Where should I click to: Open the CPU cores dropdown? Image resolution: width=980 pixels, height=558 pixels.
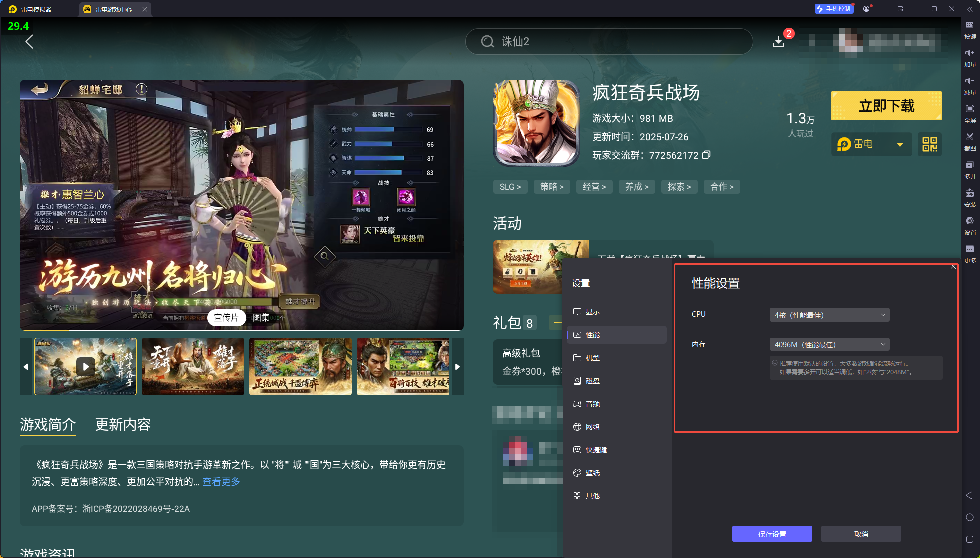829,315
